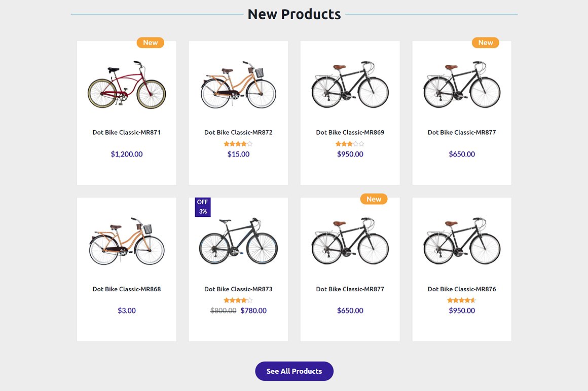
Task: Open the Dot Bike Classic-MR869 bike image
Action: [350, 85]
